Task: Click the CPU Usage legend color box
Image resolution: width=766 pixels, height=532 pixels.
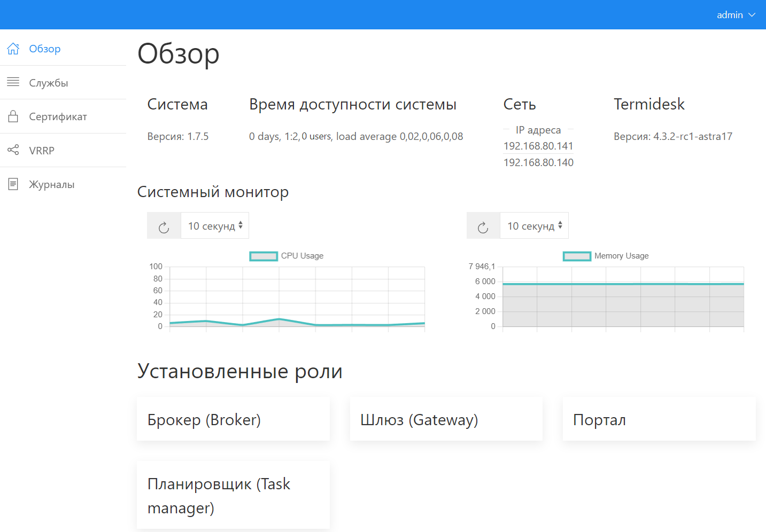Action: click(x=264, y=256)
